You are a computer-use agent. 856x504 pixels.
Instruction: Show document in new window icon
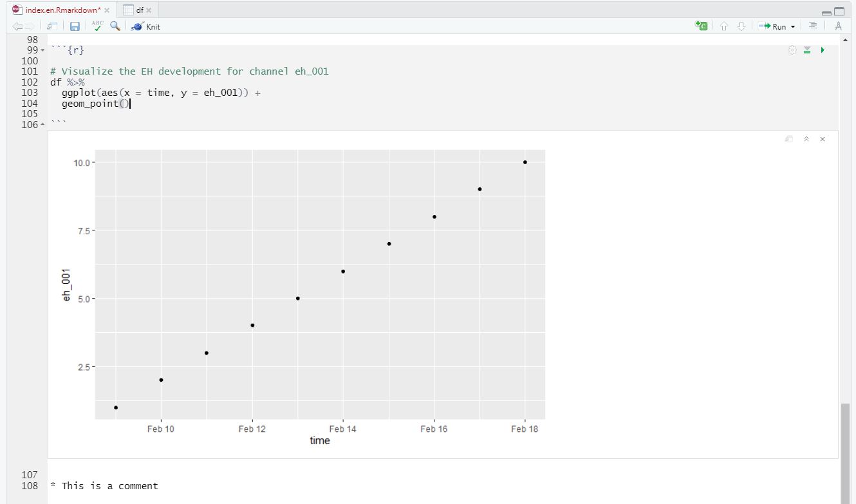point(53,26)
